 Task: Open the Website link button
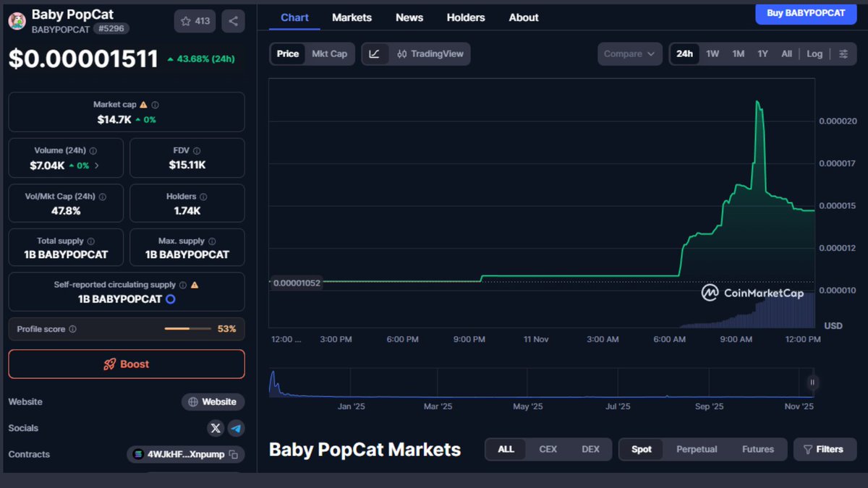[x=213, y=402]
